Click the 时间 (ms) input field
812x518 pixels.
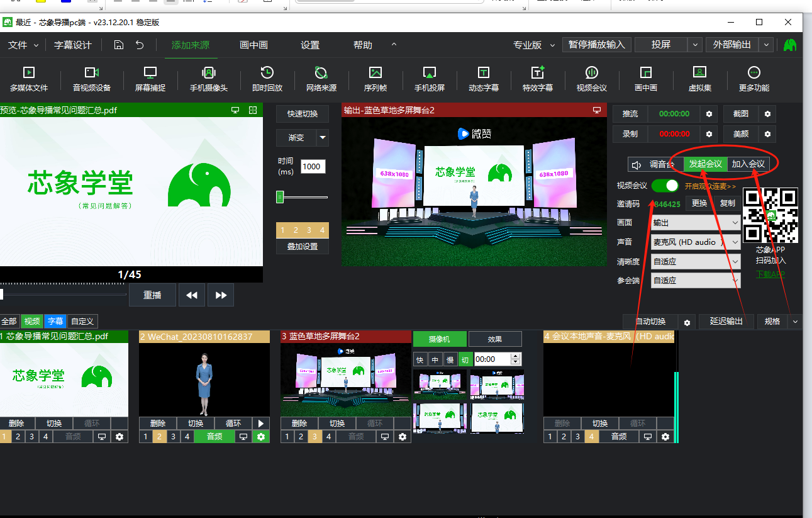[313, 167]
